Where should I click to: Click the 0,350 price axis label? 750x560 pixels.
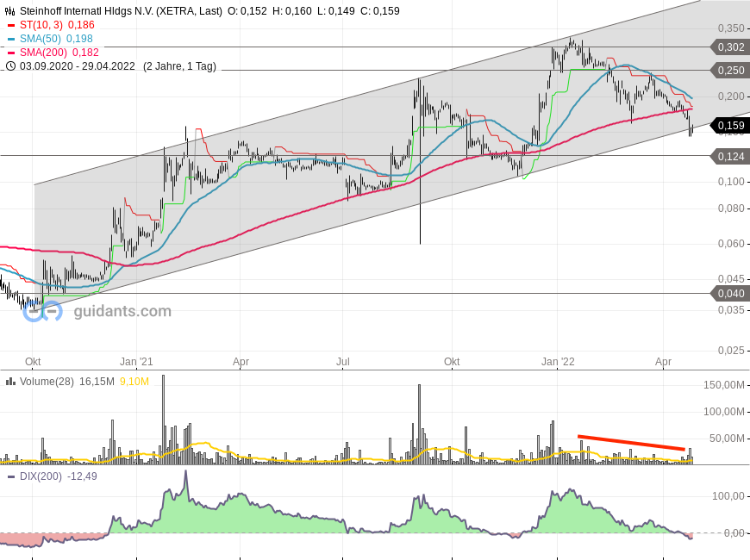[731, 28]
